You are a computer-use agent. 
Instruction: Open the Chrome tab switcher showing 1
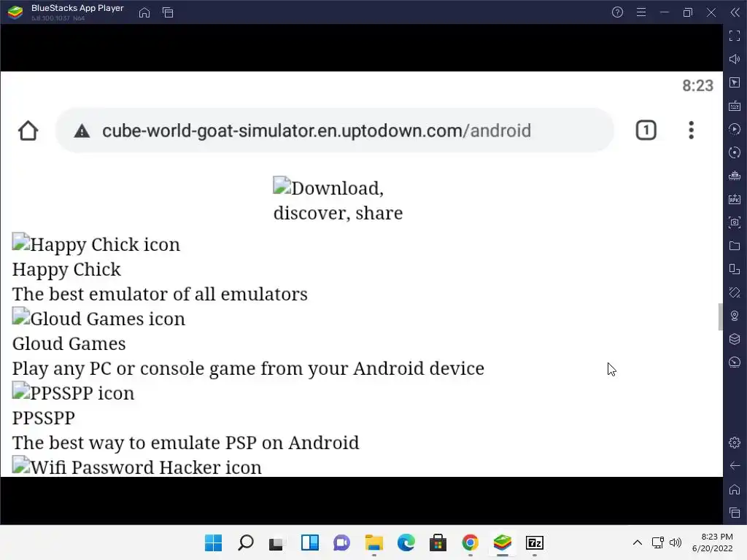pos(646,131)
